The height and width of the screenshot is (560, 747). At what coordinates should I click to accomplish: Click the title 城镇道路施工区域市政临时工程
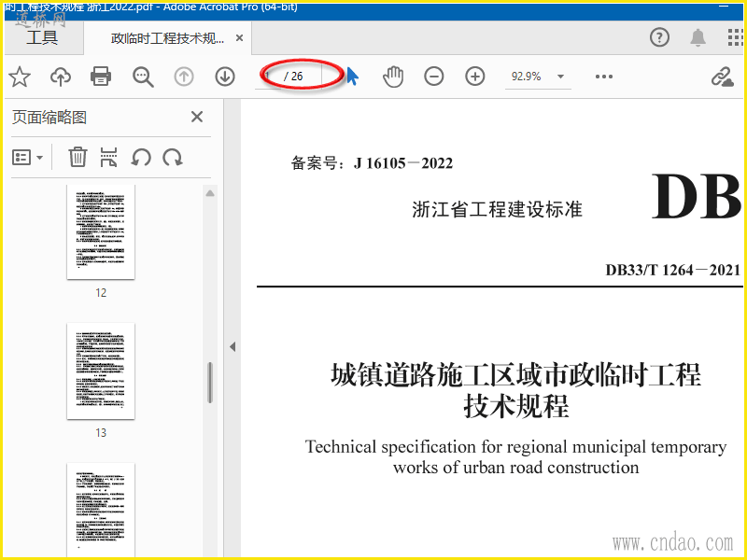(516, 374)
